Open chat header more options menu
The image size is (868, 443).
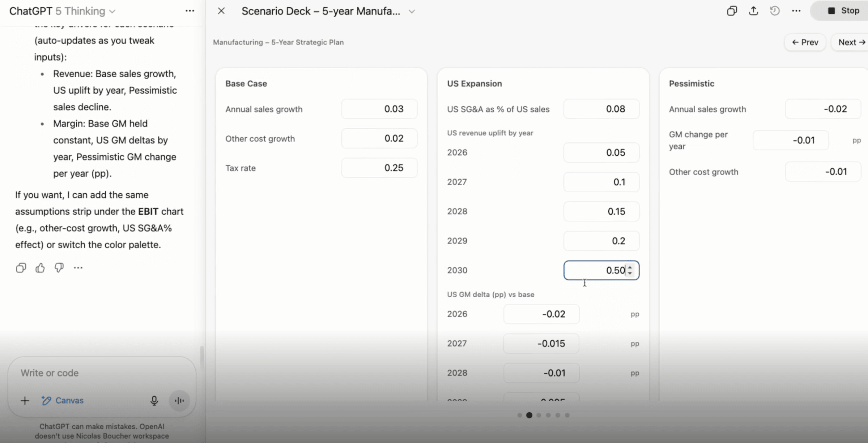coord(190,11)
